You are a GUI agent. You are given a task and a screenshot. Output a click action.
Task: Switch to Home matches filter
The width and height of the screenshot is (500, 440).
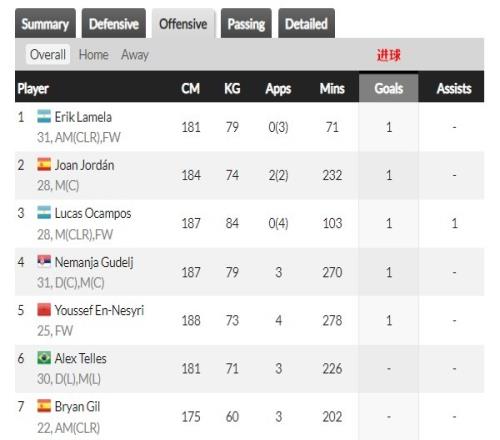(94, 54)
